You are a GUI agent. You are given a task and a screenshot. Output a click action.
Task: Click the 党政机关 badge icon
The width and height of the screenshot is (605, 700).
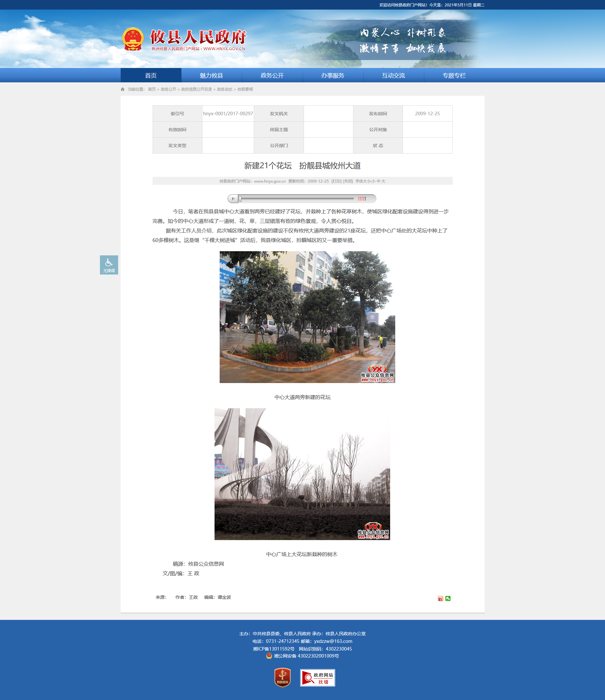coord(282,677)
